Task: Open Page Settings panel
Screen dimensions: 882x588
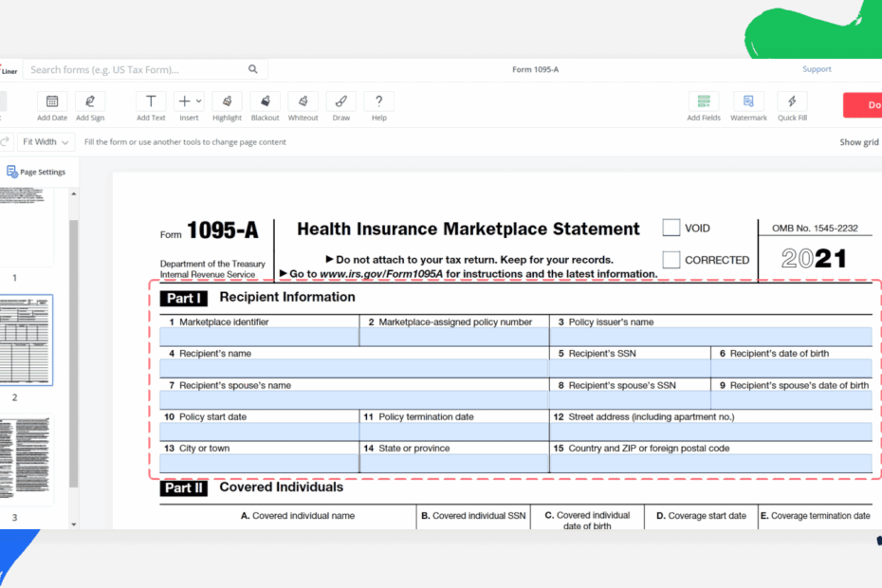Action: pyautogui.click(x=38, y=172)
